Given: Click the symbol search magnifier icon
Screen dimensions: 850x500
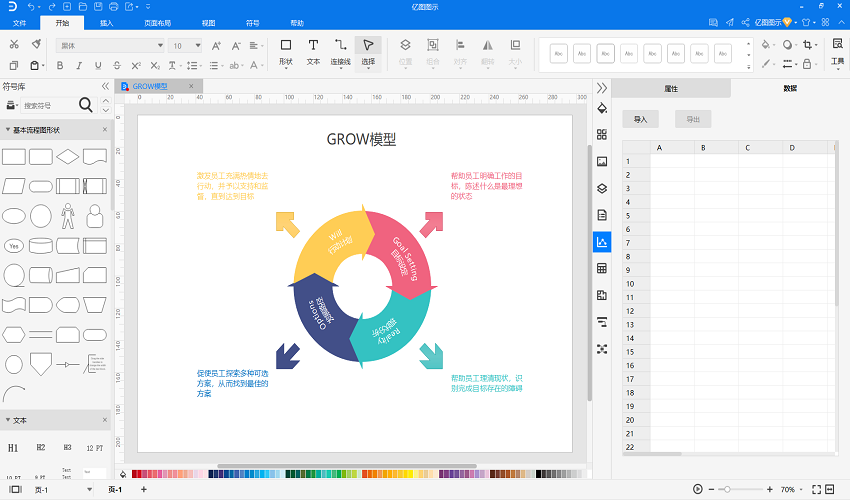Looking at the screenshot, I should click(86, 105).
